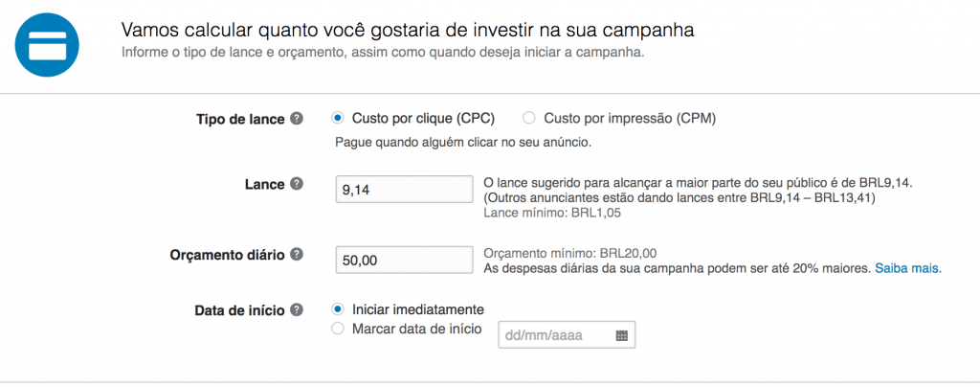Click the blue credit card campaign icon
The width and height of the screenshot is (980, 387).
47,44
